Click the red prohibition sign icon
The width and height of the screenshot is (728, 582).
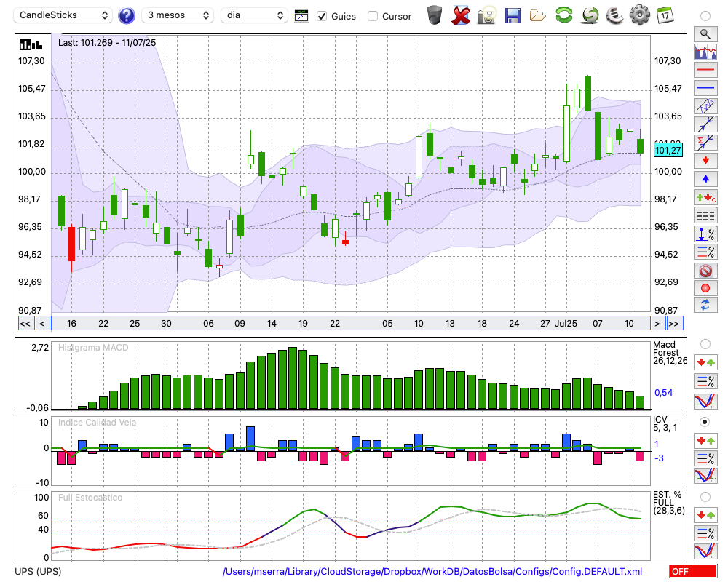705,270
